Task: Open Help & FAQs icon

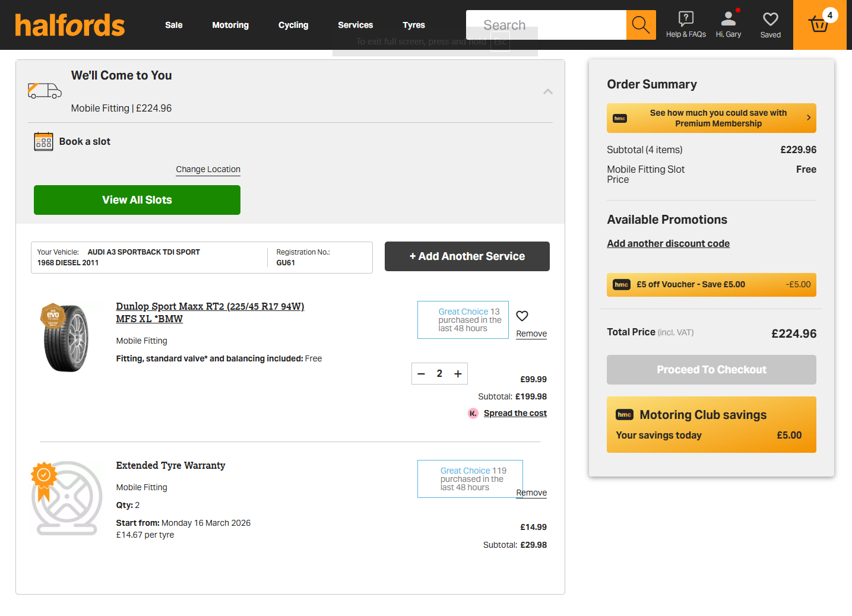Action: click(686, 19)
